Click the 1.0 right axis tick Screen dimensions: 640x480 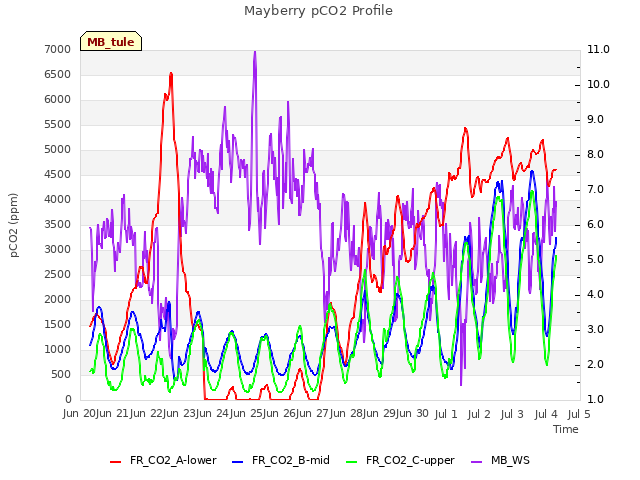click(595, 400)
